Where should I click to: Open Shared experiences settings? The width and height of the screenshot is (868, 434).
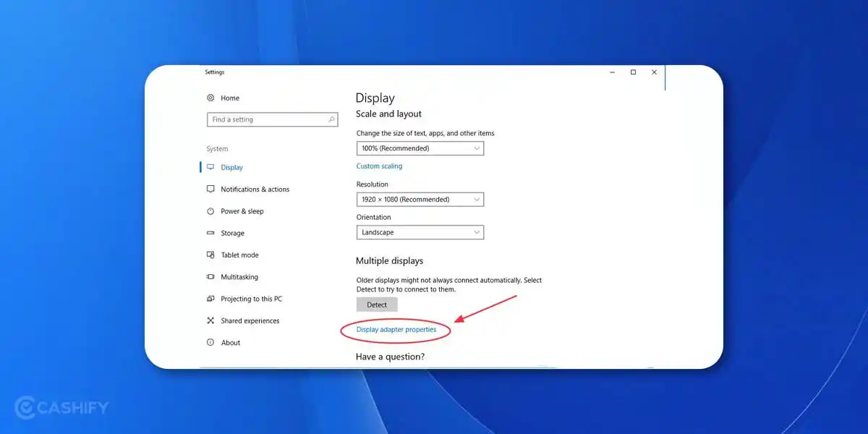[x=250, y=320]
